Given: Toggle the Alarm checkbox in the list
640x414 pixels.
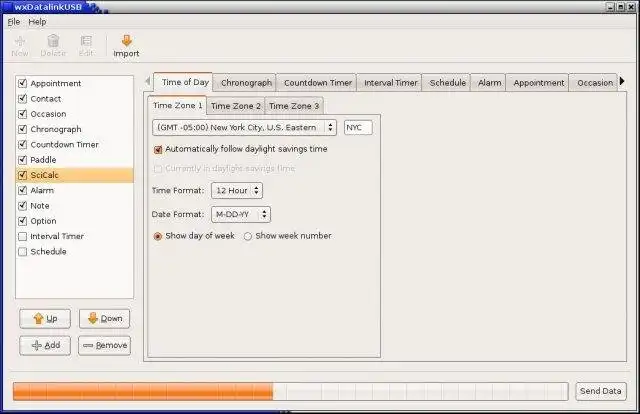Looking at the screenshot, I should pos(22,190).
